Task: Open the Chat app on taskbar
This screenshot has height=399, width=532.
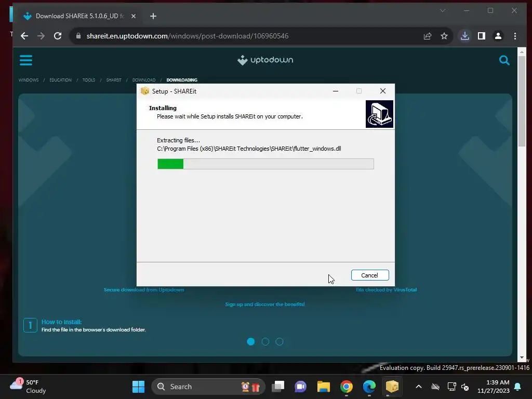Action: (x=301, y=387)
